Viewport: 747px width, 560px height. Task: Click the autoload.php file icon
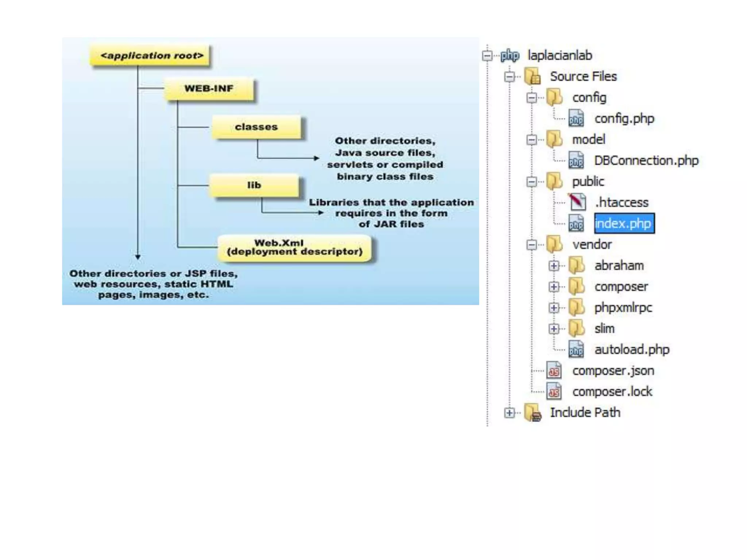[x=576, y=350]
